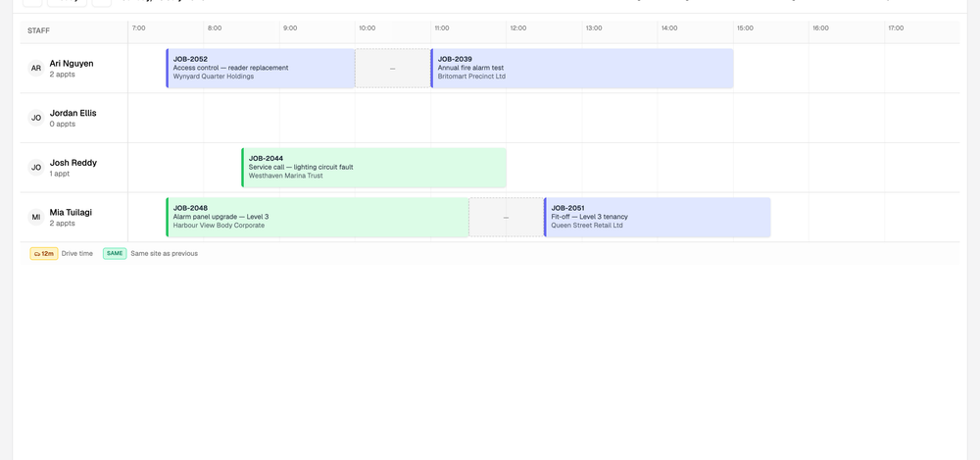980x460 pixels.
Task: Open the JOB-2044 lighting circuit fault appointment
Action: [373, 168]
